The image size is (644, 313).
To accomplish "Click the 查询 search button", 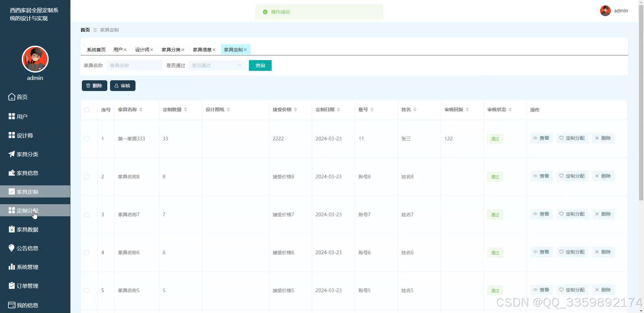I will [x=260, y=65].
